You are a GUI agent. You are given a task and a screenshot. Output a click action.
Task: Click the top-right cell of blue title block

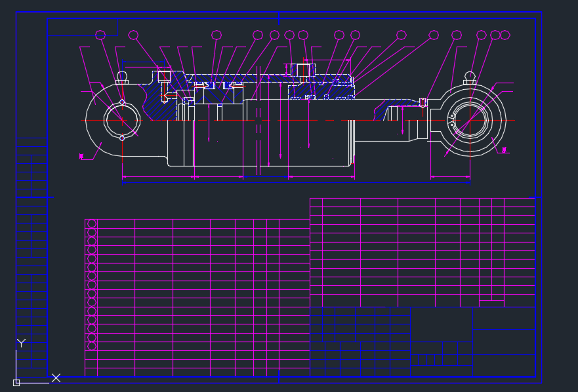(x=504, y=318)
